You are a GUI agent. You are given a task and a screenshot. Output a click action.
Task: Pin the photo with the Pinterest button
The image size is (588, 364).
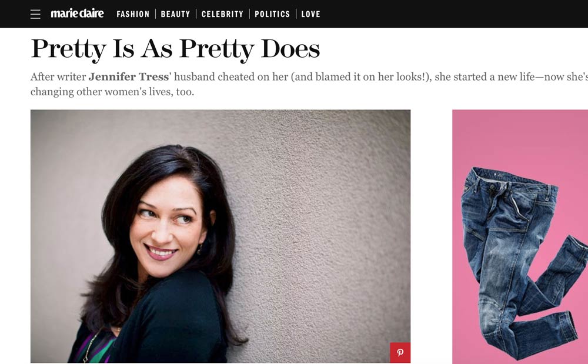[400, 353]
